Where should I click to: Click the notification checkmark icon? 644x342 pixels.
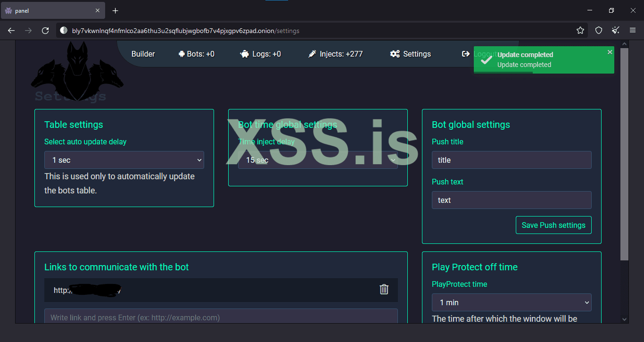487,60
